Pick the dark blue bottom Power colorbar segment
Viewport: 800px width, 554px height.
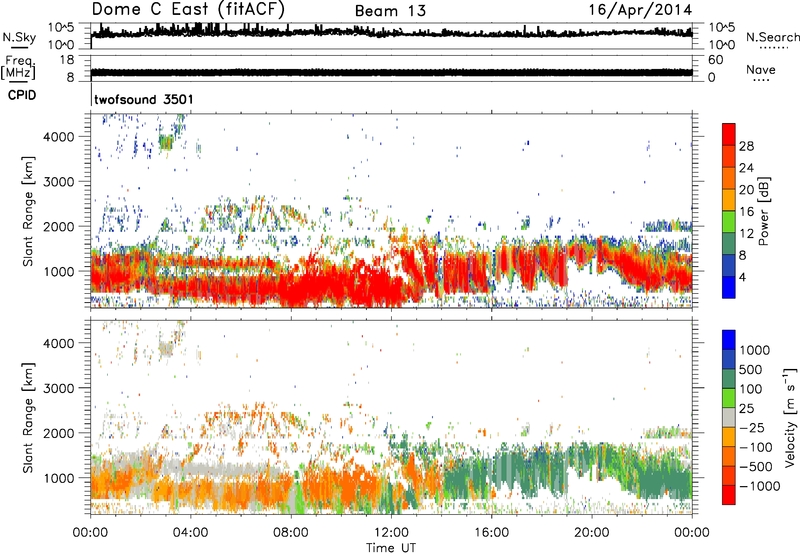729,287
